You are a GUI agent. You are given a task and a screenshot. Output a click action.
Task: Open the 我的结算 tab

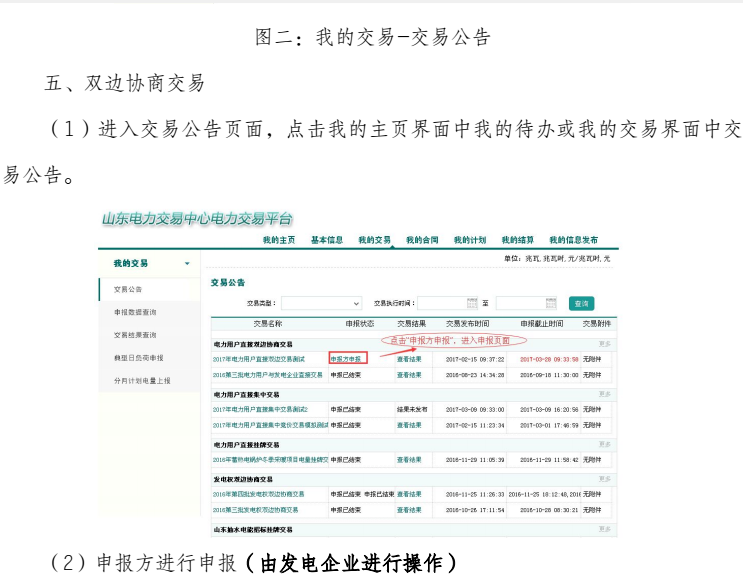[x=517, y=241]
